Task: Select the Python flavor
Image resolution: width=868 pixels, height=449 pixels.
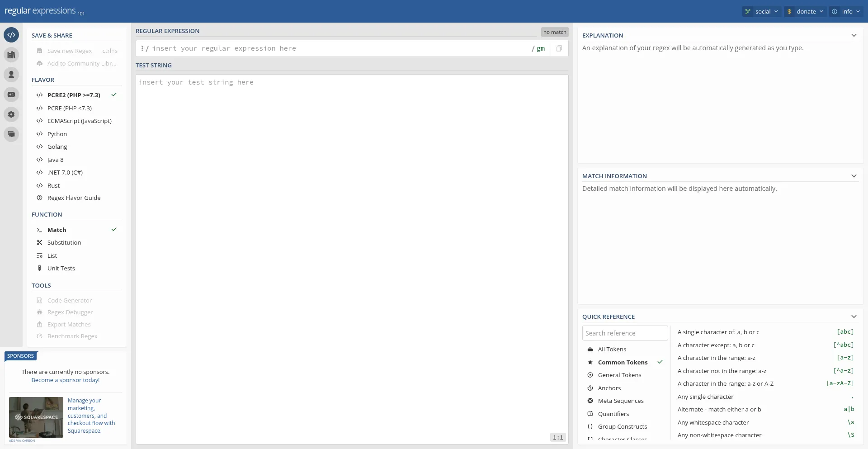Action: (x=57, y=134)
